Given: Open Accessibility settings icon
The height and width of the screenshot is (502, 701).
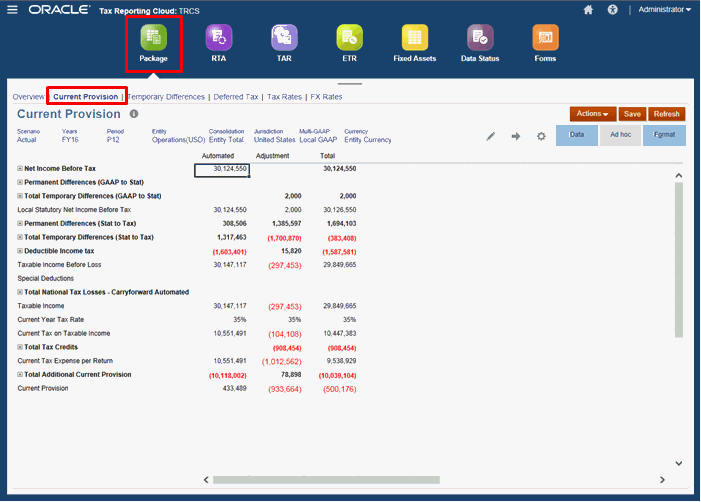Looking at the screenshot, I should click(612, 9).
